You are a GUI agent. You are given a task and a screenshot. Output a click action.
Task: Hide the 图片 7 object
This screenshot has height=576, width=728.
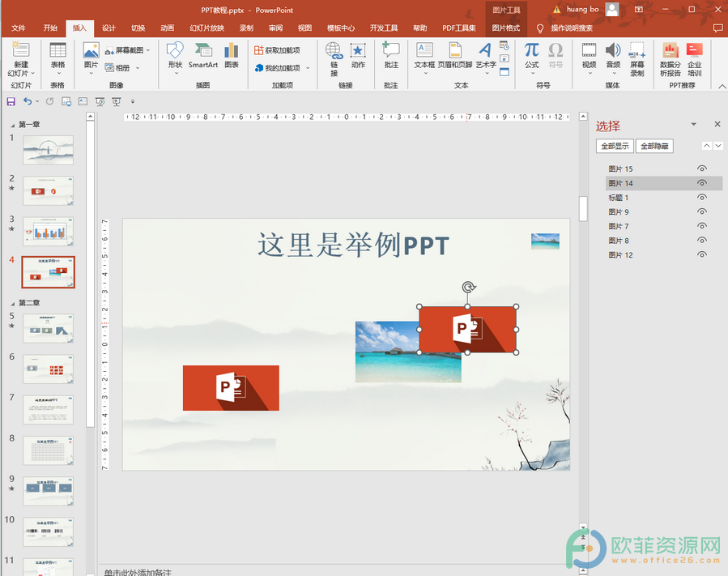pyautogui.click(x=702, y=226)
